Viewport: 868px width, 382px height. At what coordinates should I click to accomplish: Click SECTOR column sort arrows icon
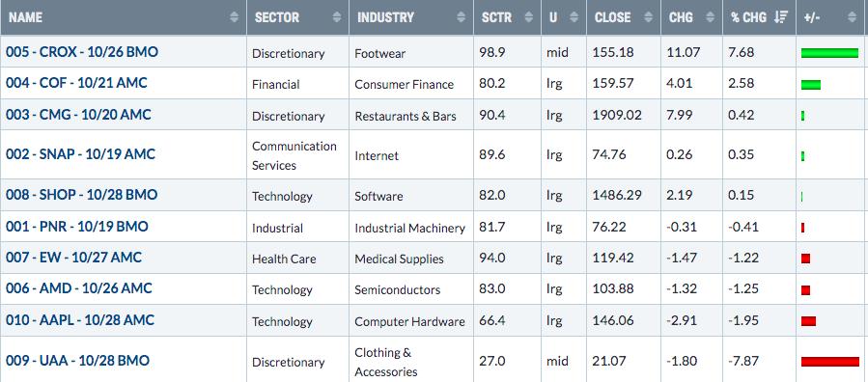[x=337, y=17]
